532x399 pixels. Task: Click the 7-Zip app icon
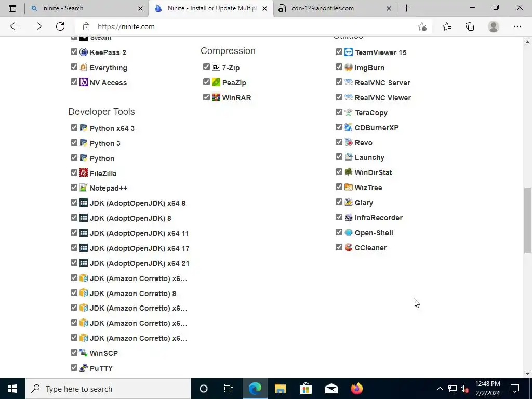(x=216, y=67)
